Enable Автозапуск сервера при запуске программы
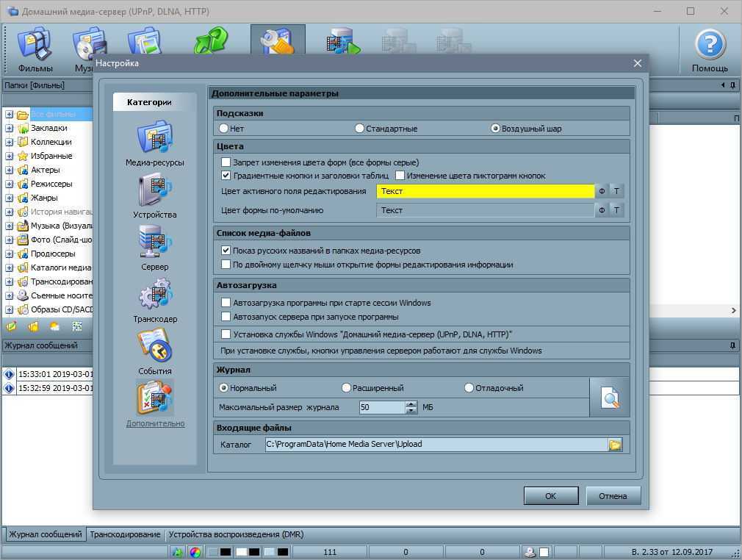The height and width of the screenshot is (560, 742). (x=226, y=316)
